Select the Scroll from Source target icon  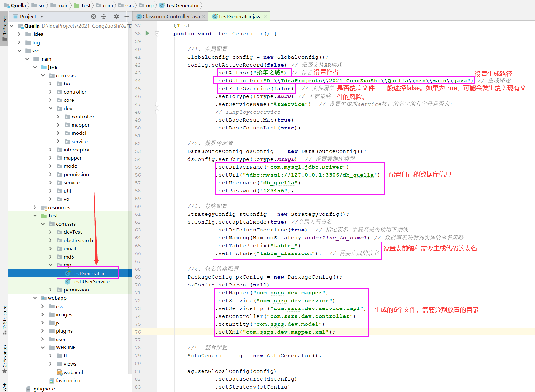tap(93, 16)
